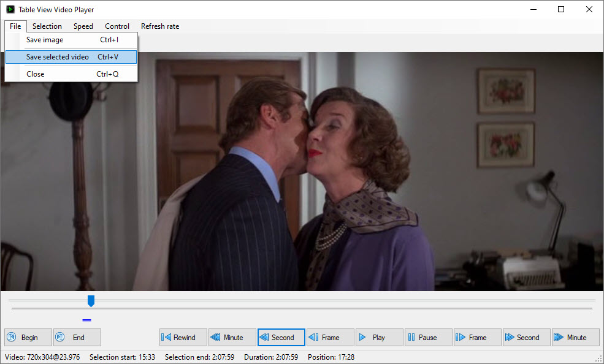Choose Save image from File menu
Image resolution: width=604 pixels, height=364 pixels.
tap(71, 40)
